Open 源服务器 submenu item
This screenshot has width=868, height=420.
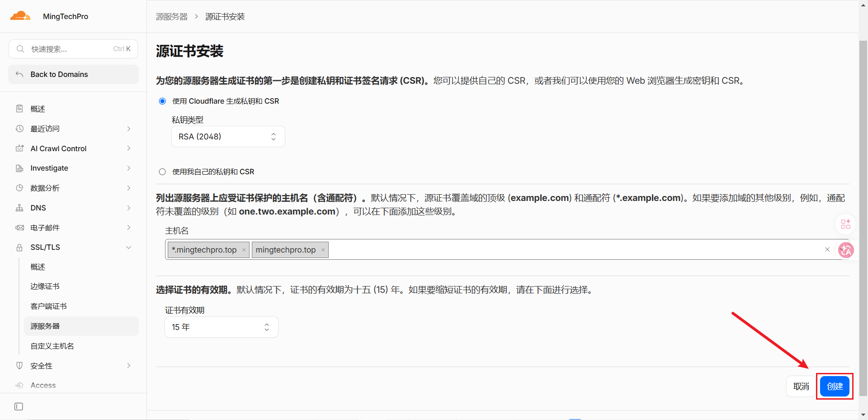(81, 326)
